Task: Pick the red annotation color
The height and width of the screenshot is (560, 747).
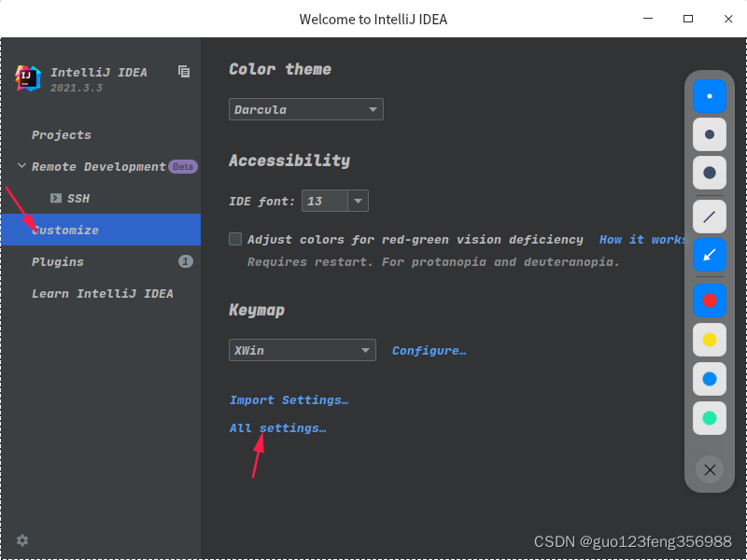Action: 710,301
